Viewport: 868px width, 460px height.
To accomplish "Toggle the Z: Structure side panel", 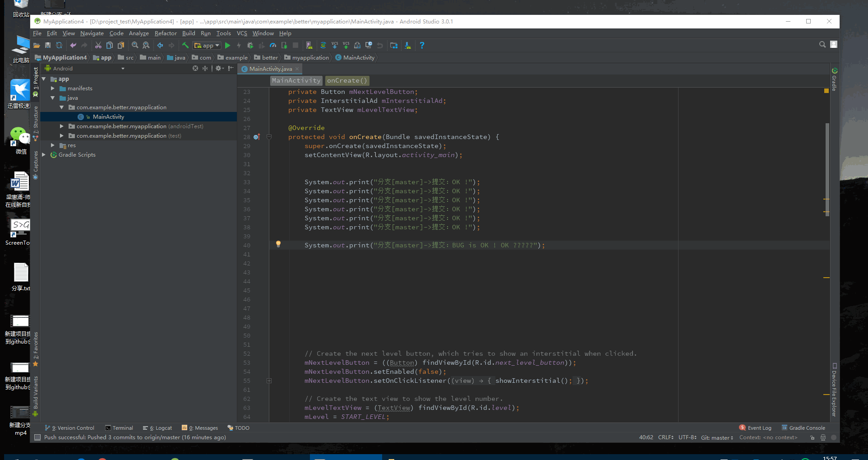I will click(x=36, y=124).
